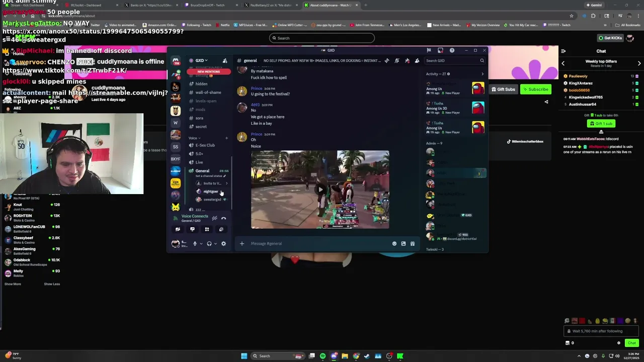Open the mods channel
The height and width of the screenshot is (362, 644).
(208, 110)
